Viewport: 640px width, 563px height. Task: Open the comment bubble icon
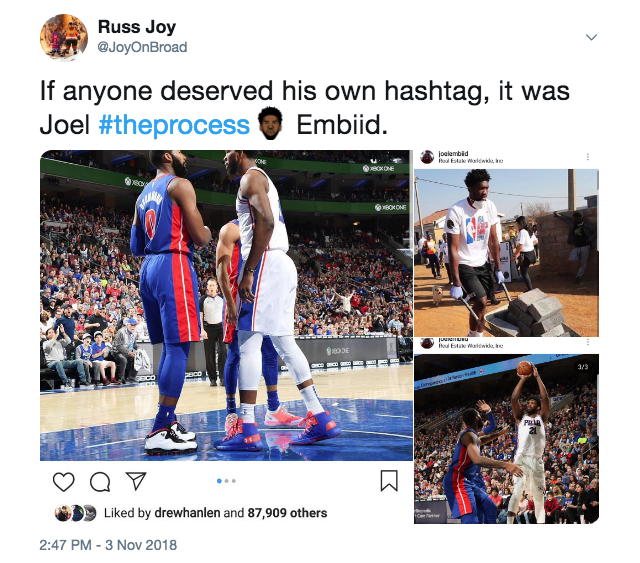point(100,482)
